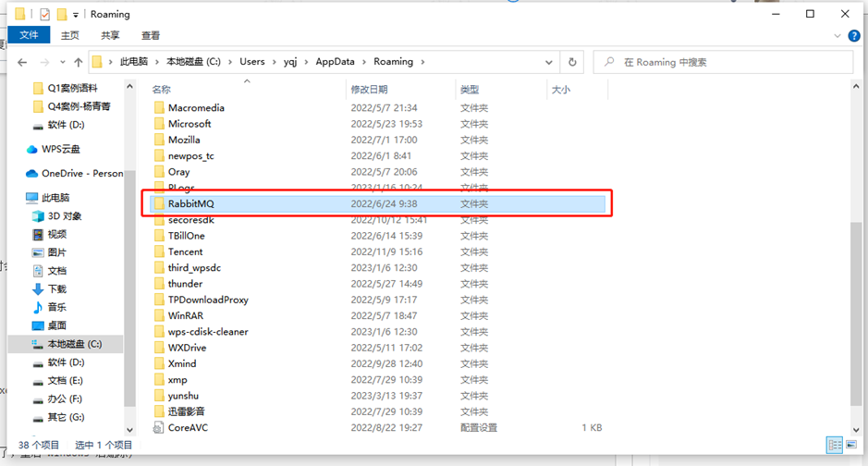Open the recent locations dropdown arrow
This screenshot has height=466, width=868.
(61, 62)
